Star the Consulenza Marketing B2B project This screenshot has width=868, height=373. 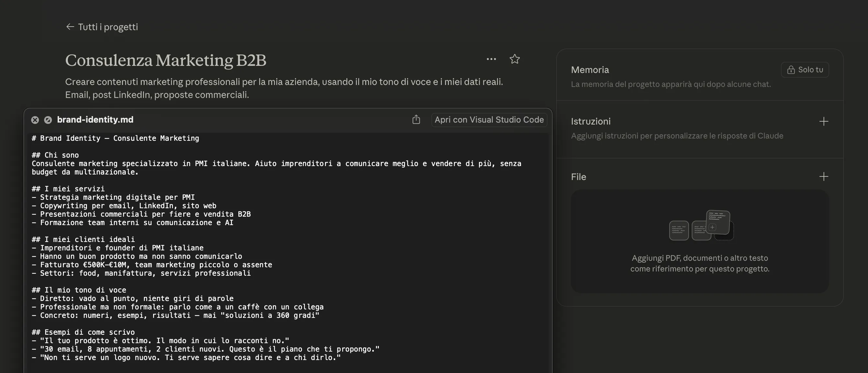click(514, 59)
